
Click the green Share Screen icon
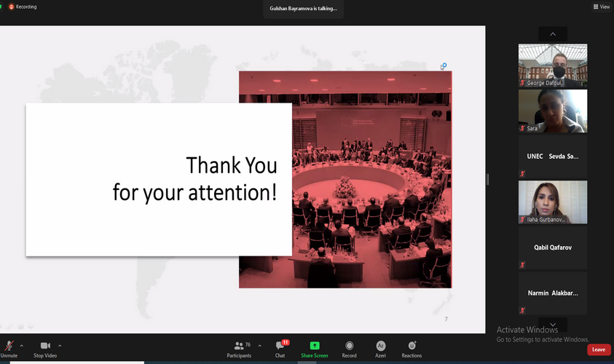coord(315,348)
